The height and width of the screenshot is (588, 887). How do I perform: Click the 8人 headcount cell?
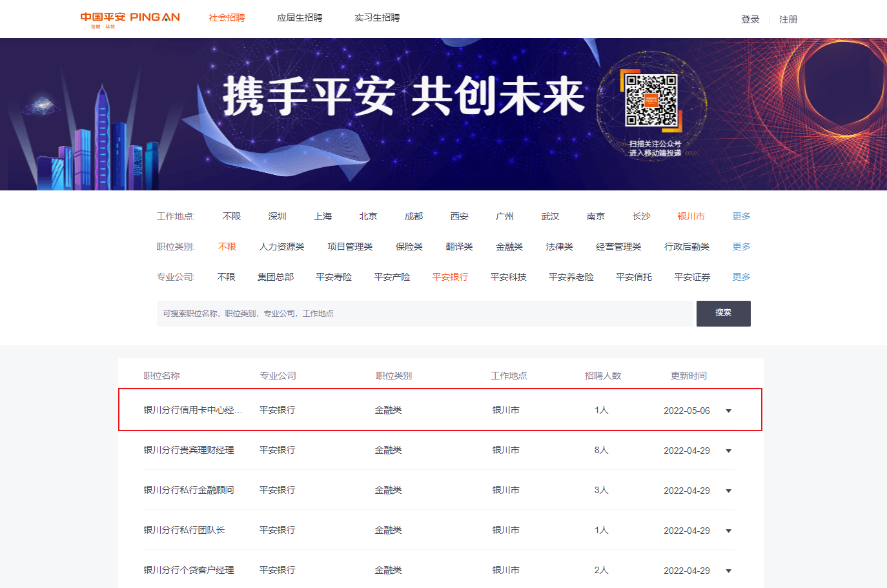tap(601, 450)
